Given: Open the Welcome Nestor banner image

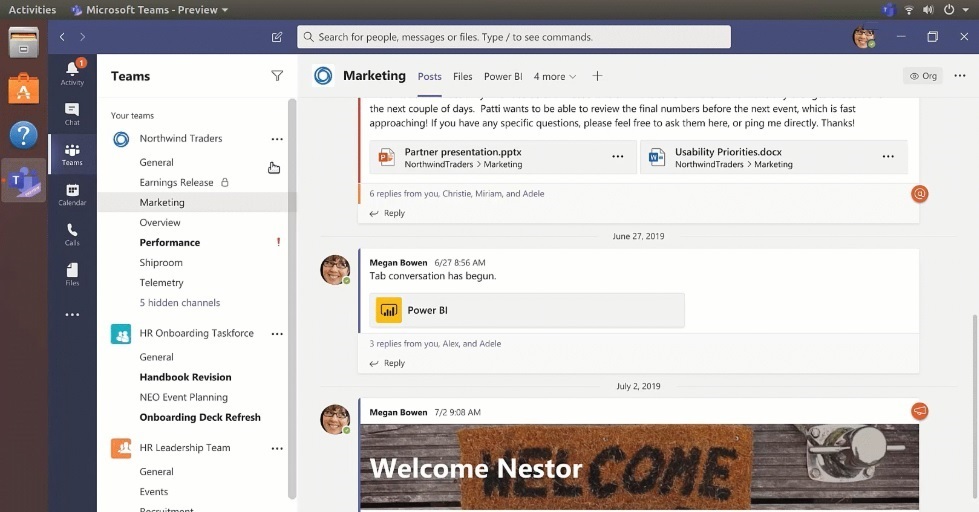Looking at the screenshot, I should [x=639, y=467].
